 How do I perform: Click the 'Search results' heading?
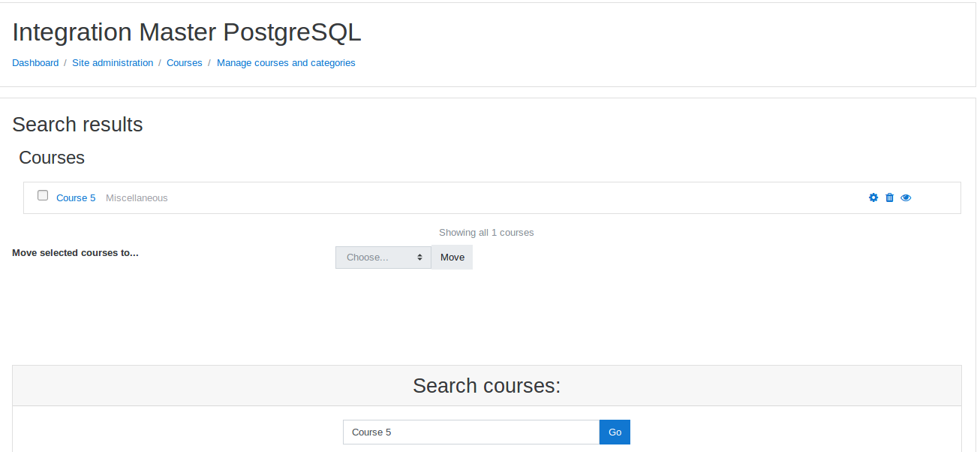coord(77,125)
